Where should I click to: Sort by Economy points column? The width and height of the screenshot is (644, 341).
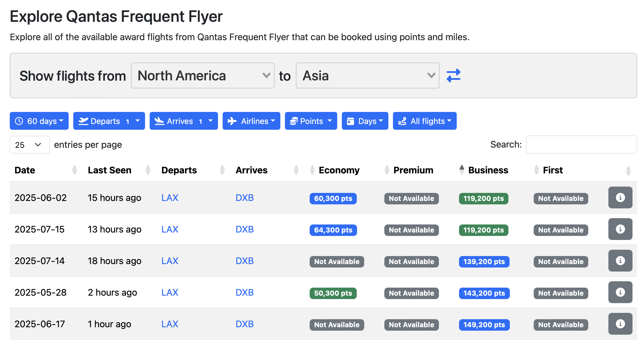click(339, 170)
